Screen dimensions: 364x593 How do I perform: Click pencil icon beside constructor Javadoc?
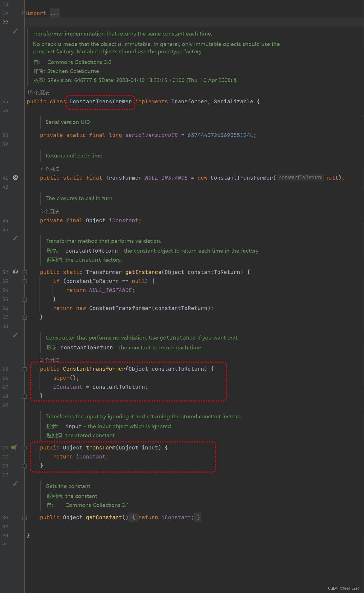[x=15, y=335]
